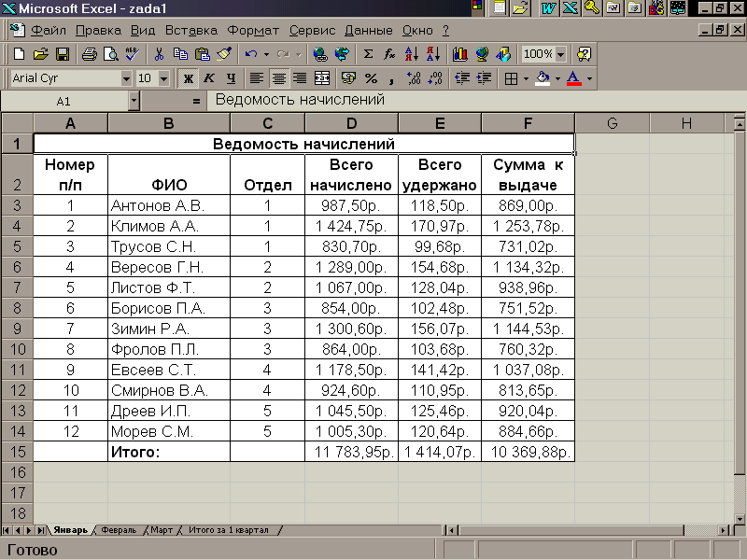
Task: Open Office Assistant help icon
Action: coord(585,54)
